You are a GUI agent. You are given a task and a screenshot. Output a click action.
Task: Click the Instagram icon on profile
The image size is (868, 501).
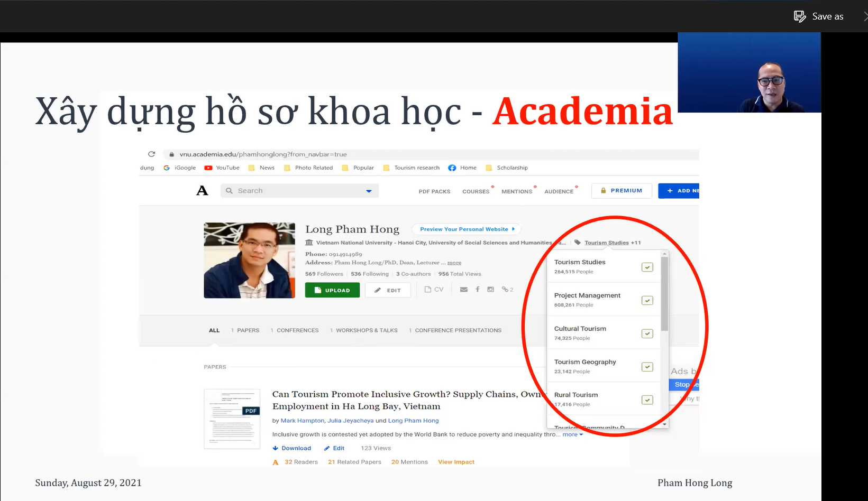491,289
